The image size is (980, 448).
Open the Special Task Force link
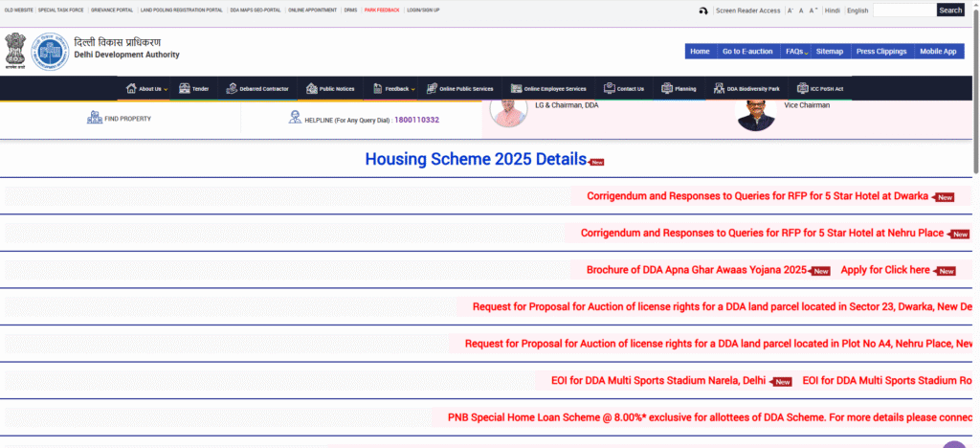pyautogui.click(x=60, y=10)
